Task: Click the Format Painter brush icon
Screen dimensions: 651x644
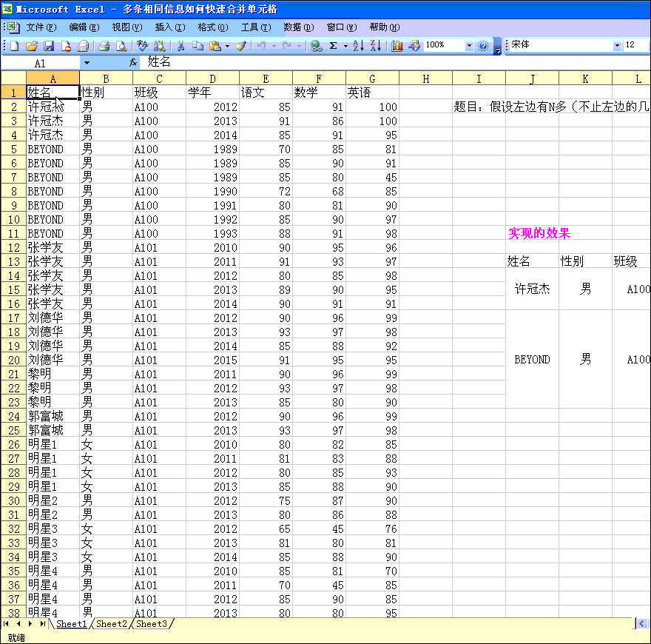Action: tap(240, 46)
